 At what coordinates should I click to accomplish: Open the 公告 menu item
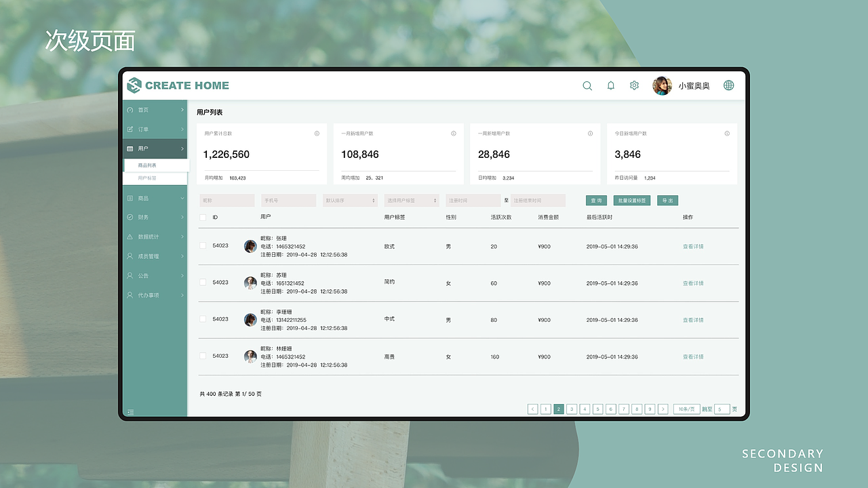tap(155, 276)
